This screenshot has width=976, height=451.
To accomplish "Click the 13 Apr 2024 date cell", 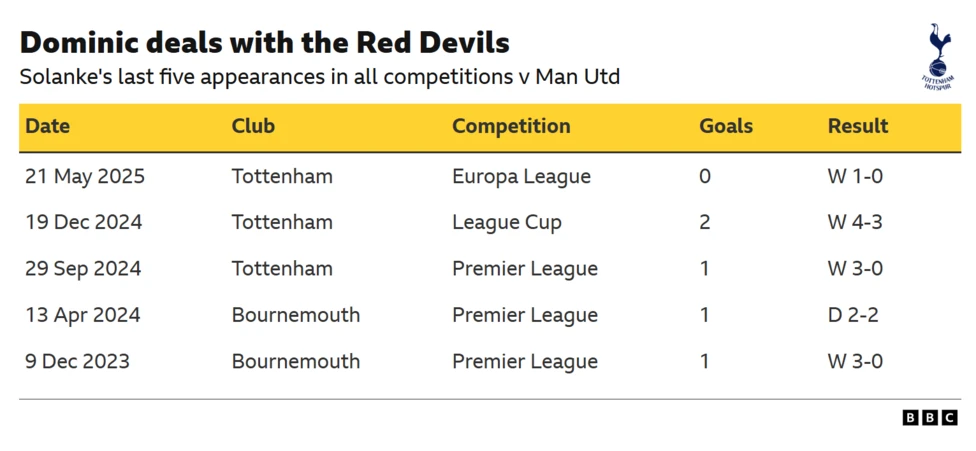I will point(83,315).
